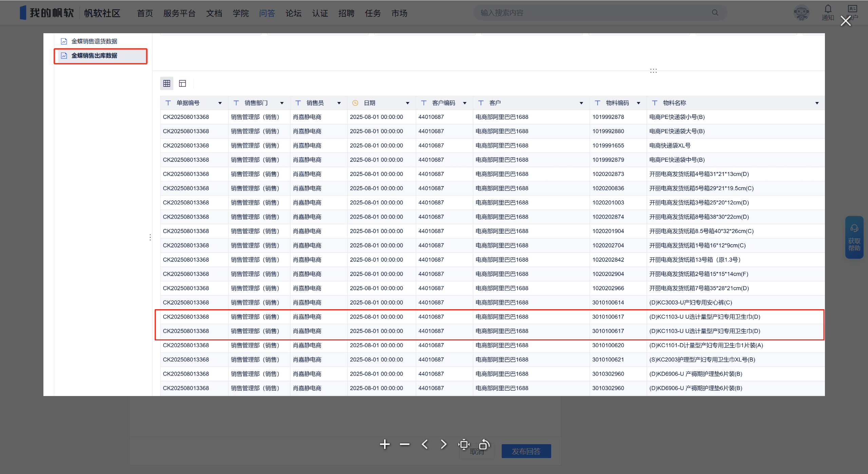Image resolution: width=868 pixels, height=474 pixels.
Task: Click cell 开丽电商发货纸箱2号箱15*15*14cm(F)
Action: 698,274
